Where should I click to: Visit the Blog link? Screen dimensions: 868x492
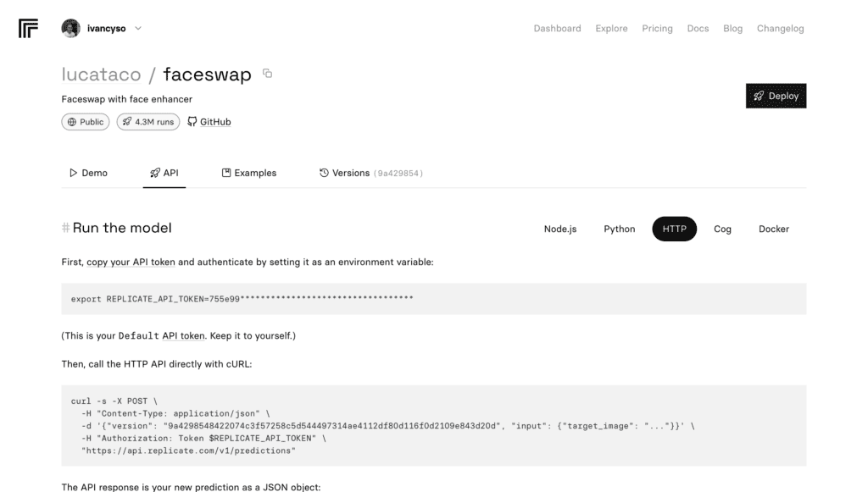pyautogui.click(x=732, y=28)
